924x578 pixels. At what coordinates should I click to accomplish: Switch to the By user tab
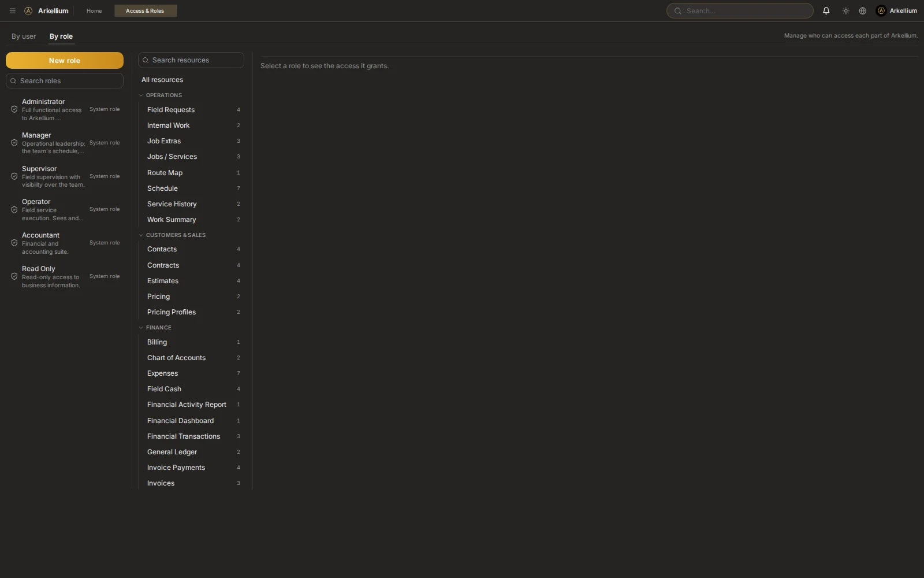click(x=24, y=36)
